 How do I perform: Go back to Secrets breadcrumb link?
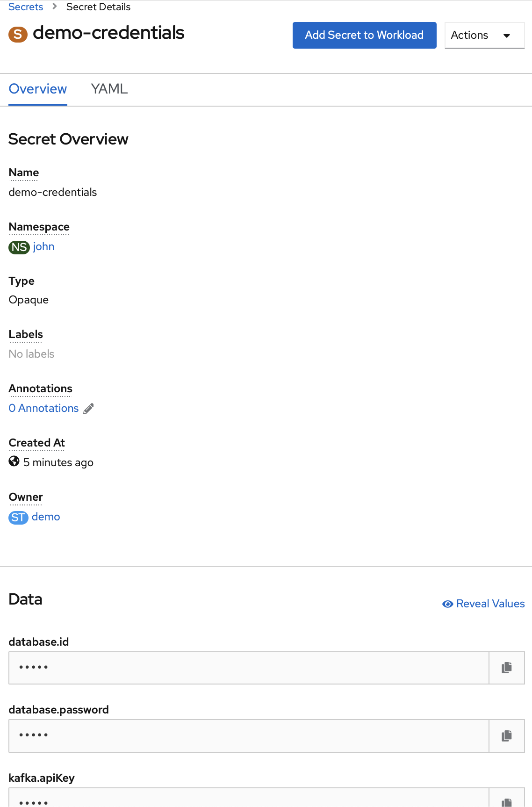(x=26, y=7)
